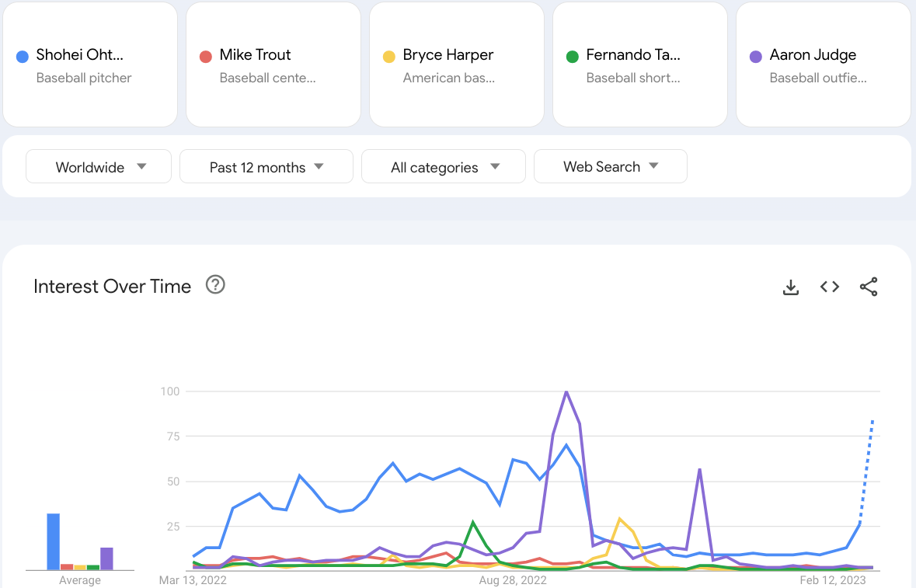Screen dimensions: 916x588
Task: Click the purple Average bar for Judge
Action: pos(106,558)
